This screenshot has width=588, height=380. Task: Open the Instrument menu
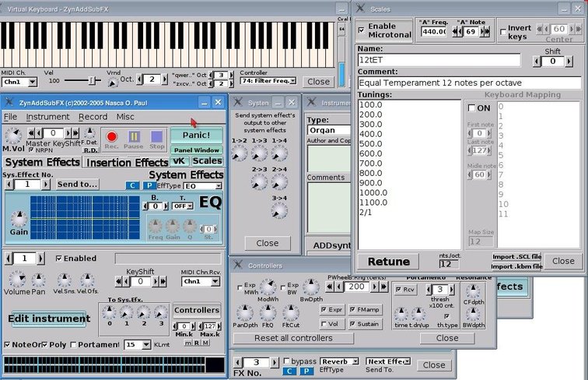click(47, 117)
